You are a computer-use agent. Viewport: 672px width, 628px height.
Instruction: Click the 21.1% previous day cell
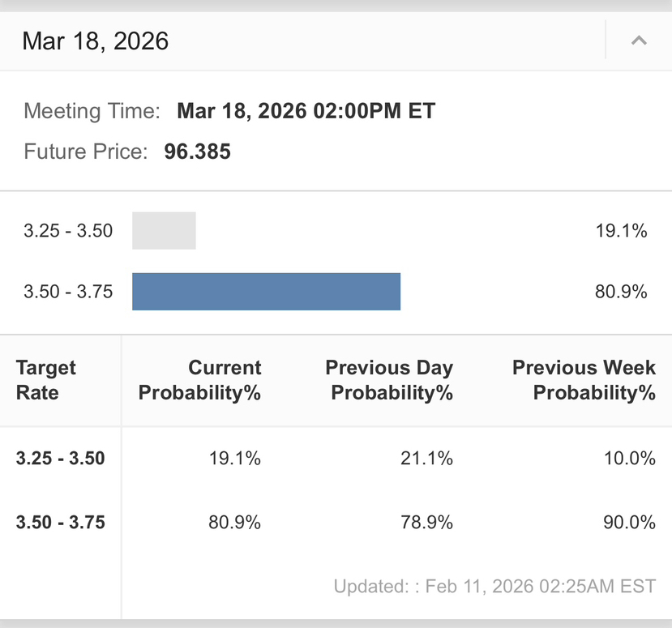tap(426, 459)
